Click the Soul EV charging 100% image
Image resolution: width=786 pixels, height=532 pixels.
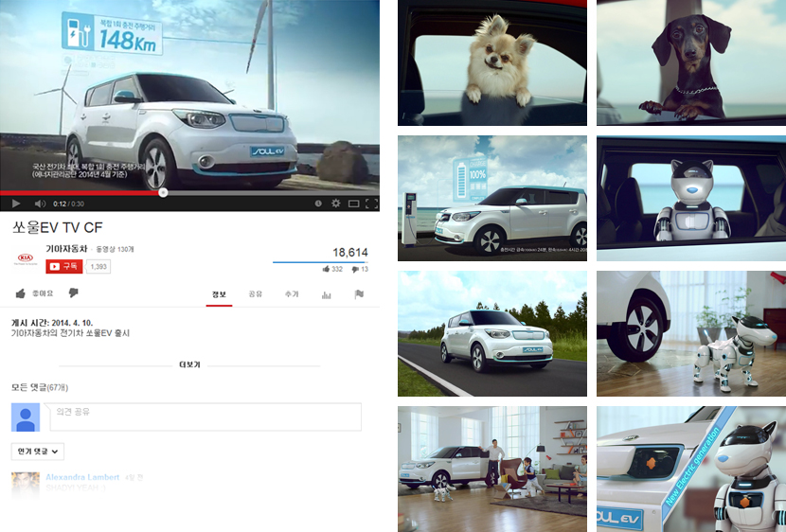[492, 199]
